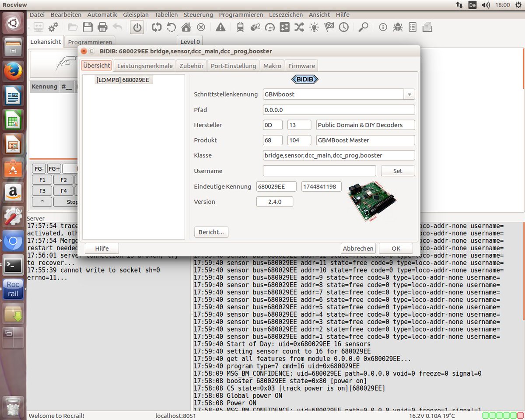
Task: Click the circled X stop icon
Action: [x=201, y=28]
